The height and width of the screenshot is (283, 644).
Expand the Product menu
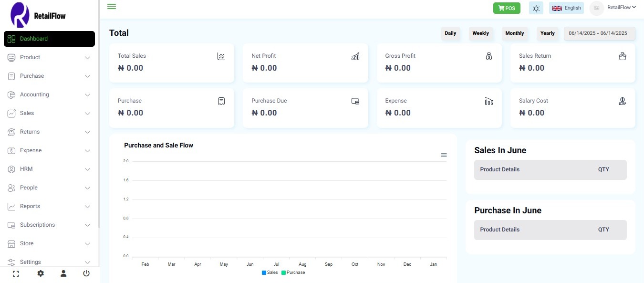(30, 57)
